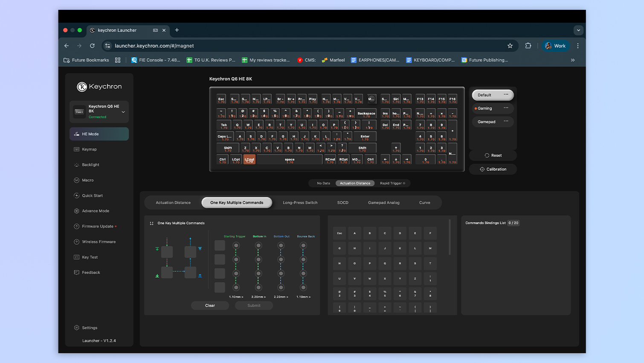Enable the Rapid Trigger view toggle
The height and width of the screenshot is (363, 644).
pyautogui.click(x=391, y=183)
